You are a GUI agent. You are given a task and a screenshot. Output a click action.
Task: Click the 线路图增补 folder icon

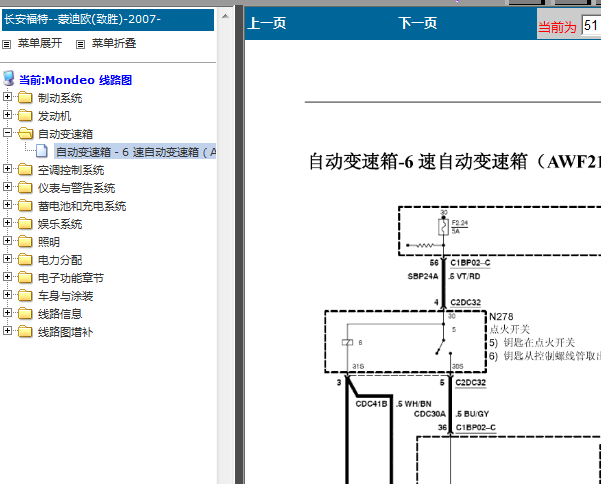click(25, 332)
